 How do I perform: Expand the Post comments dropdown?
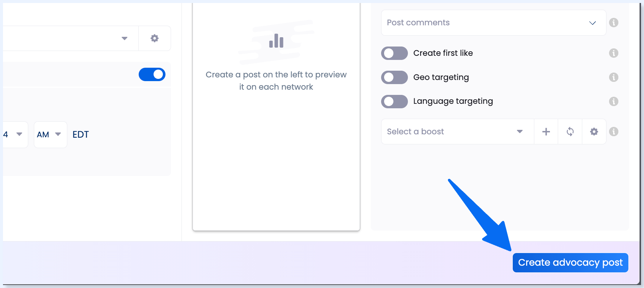(494, 23)
